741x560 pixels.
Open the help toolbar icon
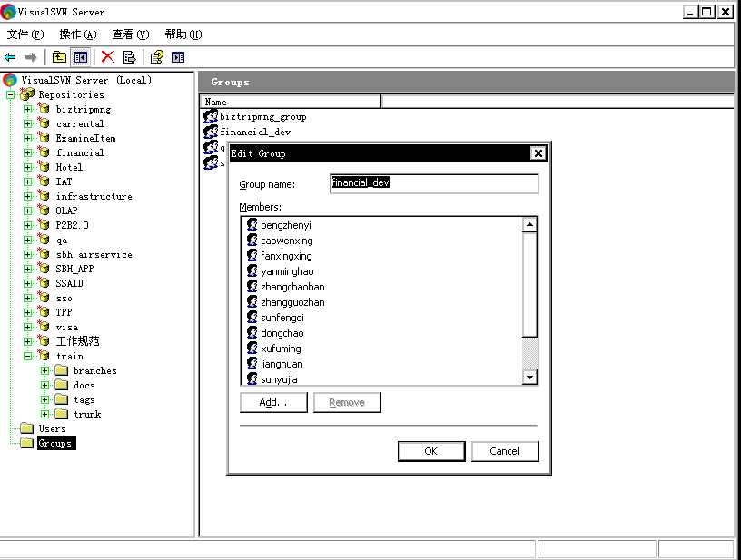(156, 57)
